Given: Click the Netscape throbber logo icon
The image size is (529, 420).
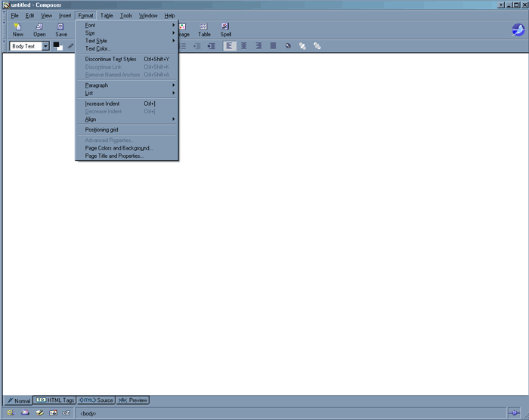Looking at the screenshot, I should (518, 30).
